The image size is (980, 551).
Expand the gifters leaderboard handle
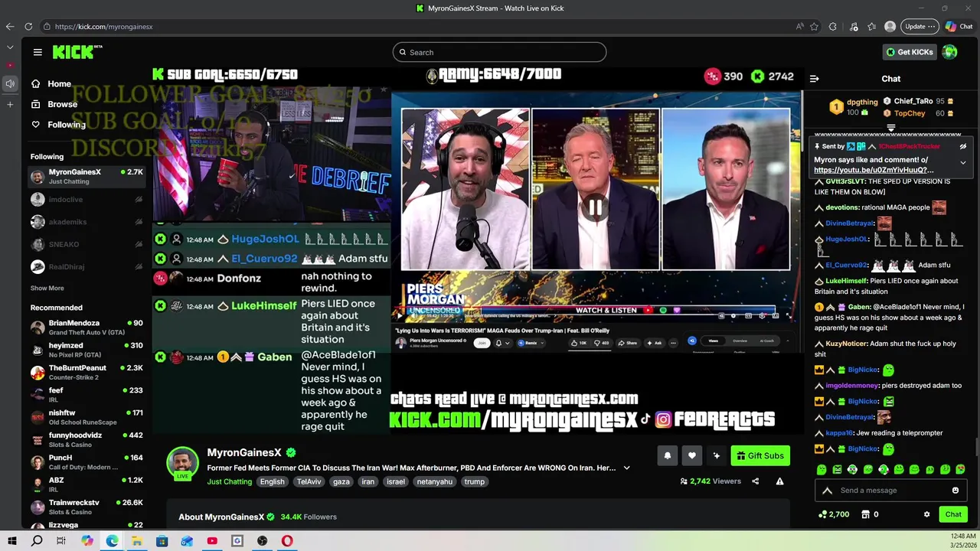(x=890, y=128)
